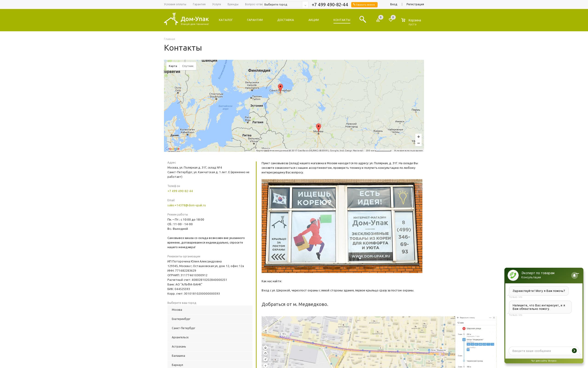Viewport: 588px width, 368px height.
Task: Select Архангельск in the city list
Action: coord(210,337)
